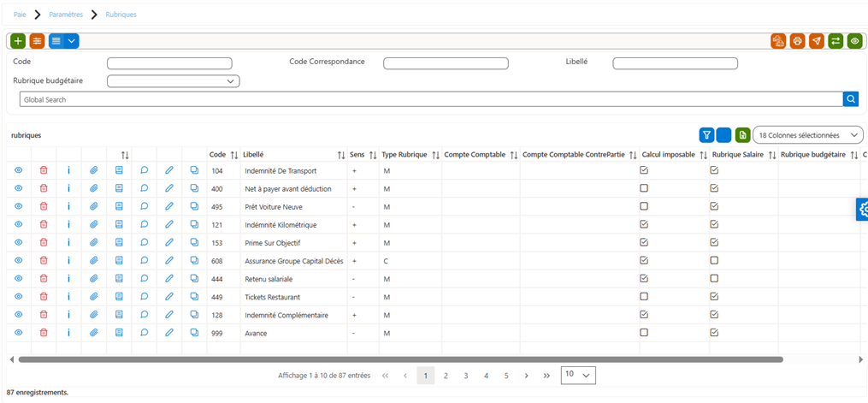
Task: Duplicate the Tickets Restaurant row
Action: click(194, 296)
